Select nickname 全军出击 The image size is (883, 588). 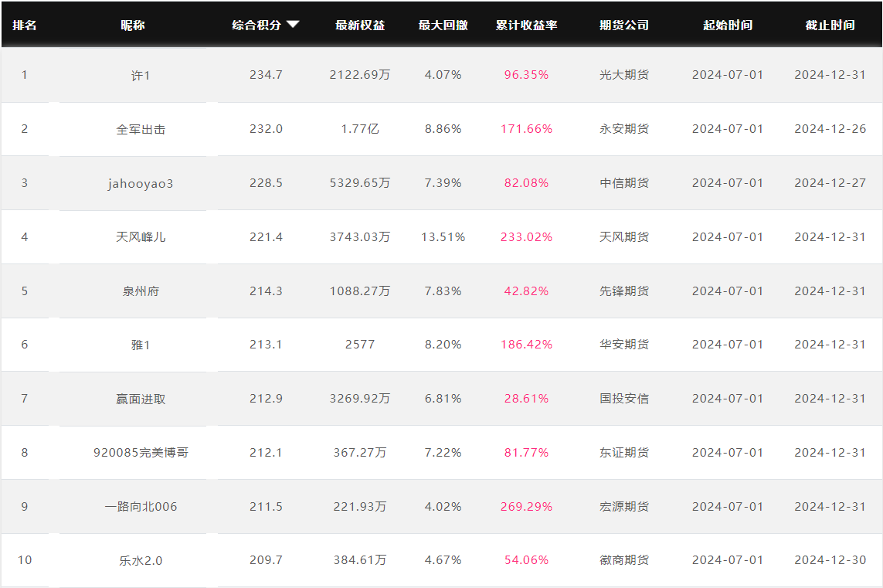pyautogui.click(x=141, y=130)
